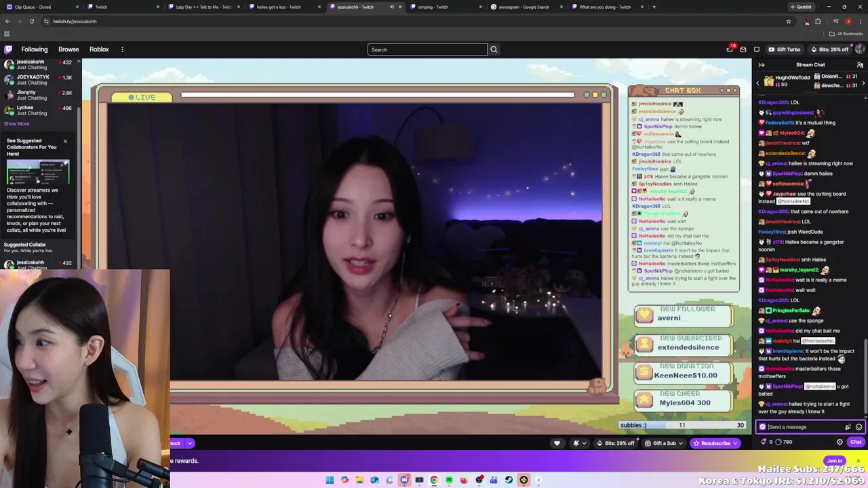Open the Chrome three-dot menu
Image resolution: width=868 pixels, height=488 pixels.
pos(860,21)
